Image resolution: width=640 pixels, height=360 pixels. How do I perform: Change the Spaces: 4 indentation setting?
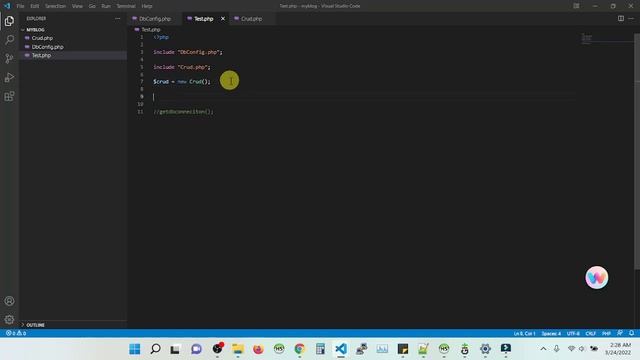point(551,333)
